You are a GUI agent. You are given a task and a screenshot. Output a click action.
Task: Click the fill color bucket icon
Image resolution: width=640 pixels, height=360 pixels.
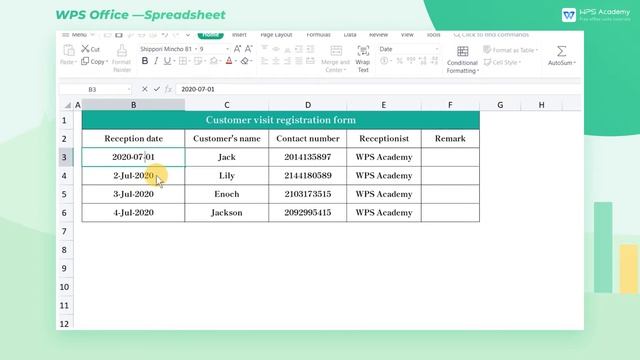(213, 61)
